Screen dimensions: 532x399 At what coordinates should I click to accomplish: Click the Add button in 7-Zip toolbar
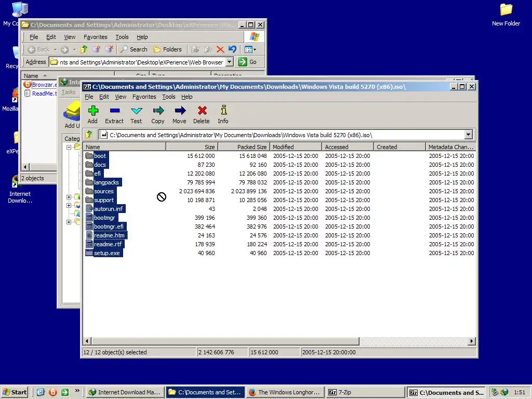coord(92,115)
